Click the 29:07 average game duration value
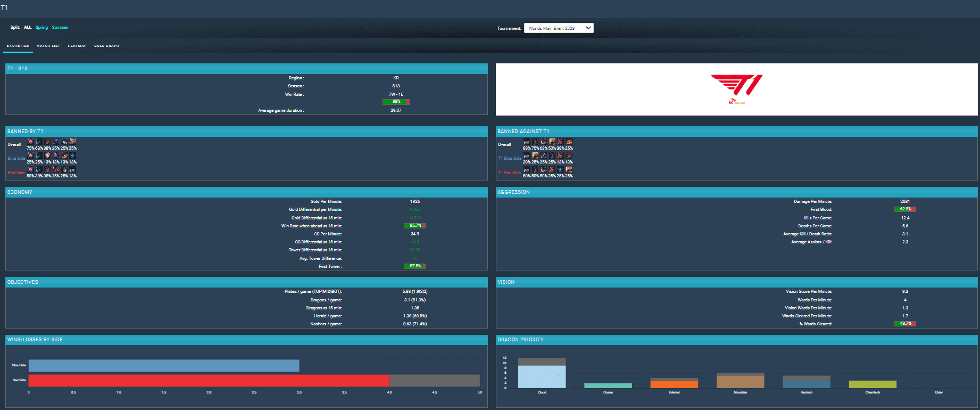Viewport: 980px width, 410px height. [396, 110]
